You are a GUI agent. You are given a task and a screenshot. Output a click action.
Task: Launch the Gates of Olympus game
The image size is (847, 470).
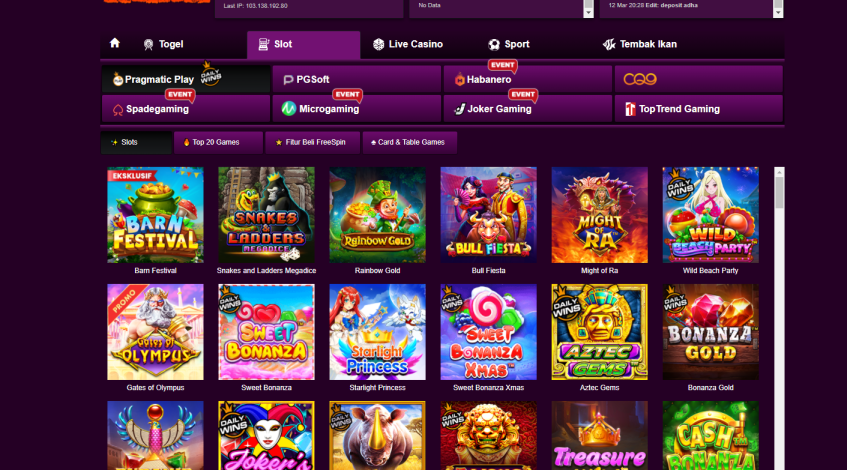tap(156, 332)
